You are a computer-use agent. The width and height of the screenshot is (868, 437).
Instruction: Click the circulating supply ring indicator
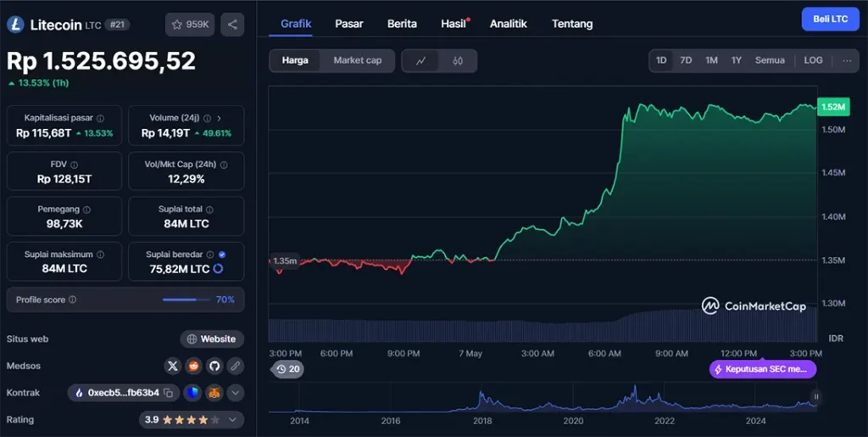[x=218, y=269]
